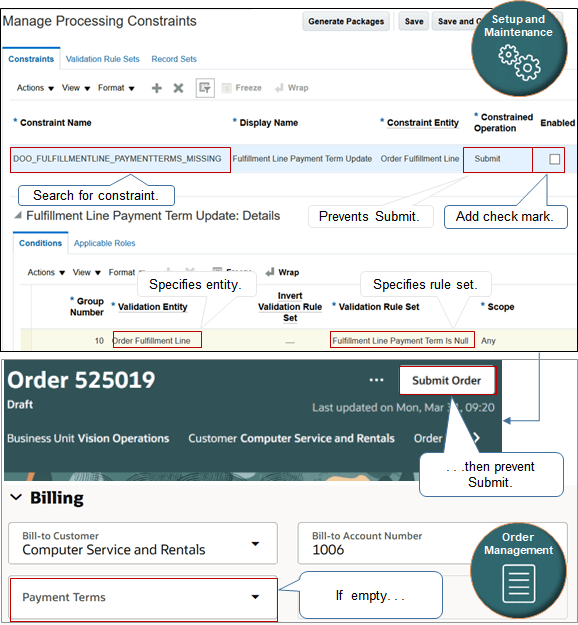The image size is (578, 625).
Task: Click the Group Number column header
Action: pyautogui.click(x=87, y=307)
